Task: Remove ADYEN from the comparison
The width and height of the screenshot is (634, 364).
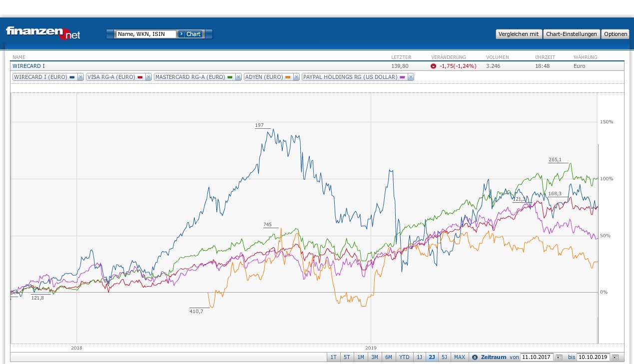Action: pos(296,77)
